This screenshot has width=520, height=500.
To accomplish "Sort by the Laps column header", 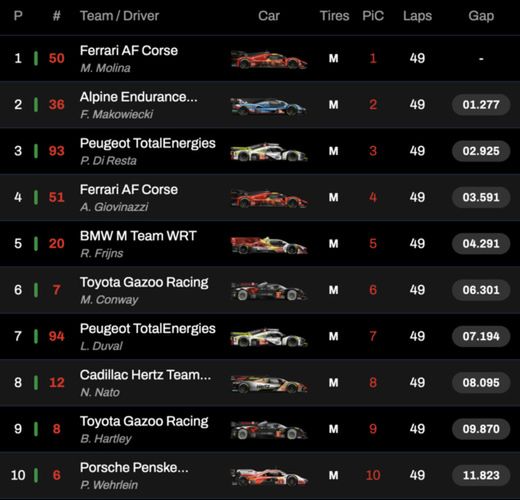I will coord(417,16).
